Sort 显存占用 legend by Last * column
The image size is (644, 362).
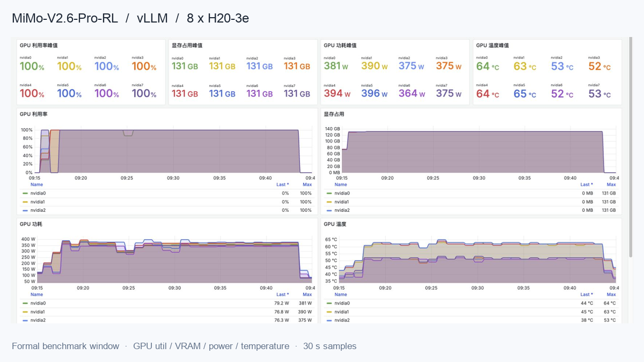(x=587, y=184)
